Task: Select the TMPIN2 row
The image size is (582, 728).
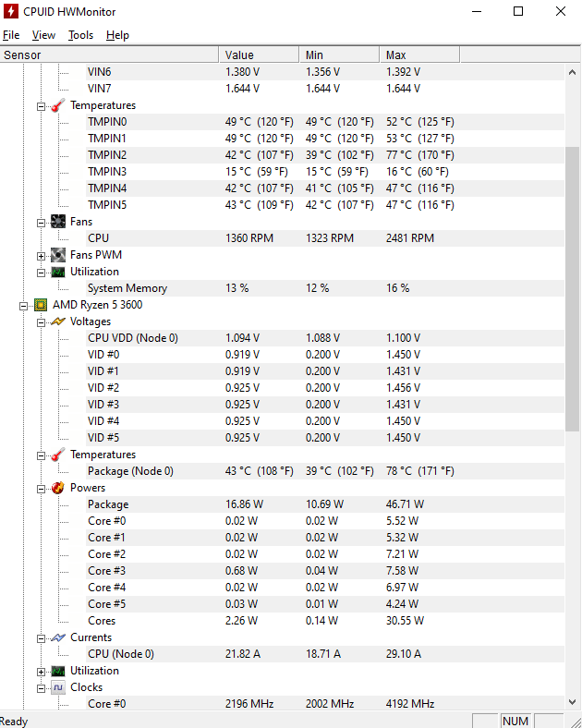Action: click(x=325, y=155)
